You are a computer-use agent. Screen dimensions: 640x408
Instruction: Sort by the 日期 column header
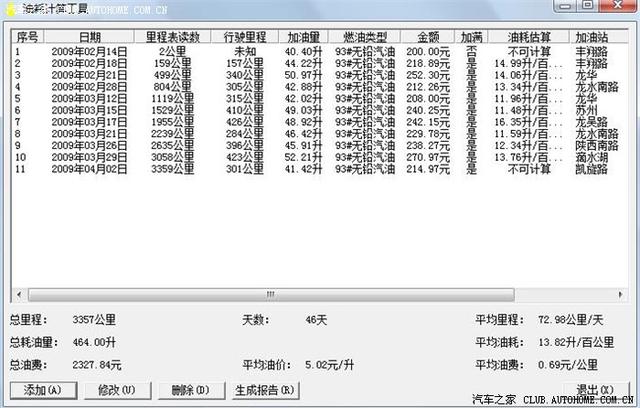point(88,37)
